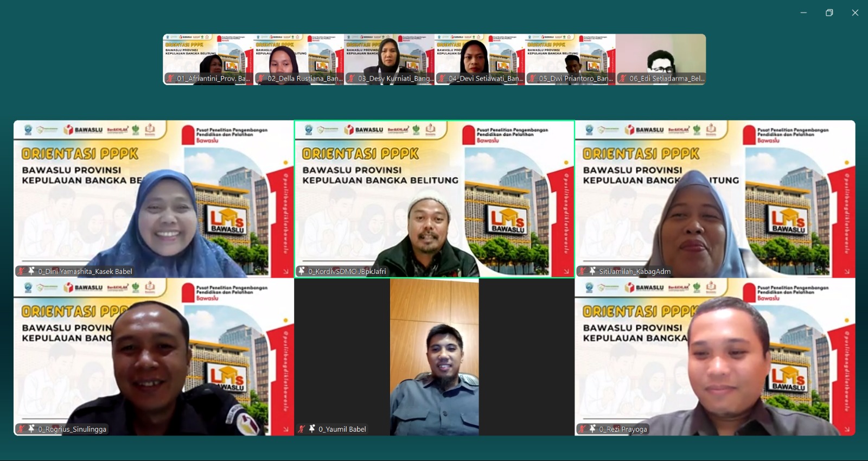Click the name label "01_Afriantini_Prov. Ba..."

pyautogui.click(x=214, y=79)
